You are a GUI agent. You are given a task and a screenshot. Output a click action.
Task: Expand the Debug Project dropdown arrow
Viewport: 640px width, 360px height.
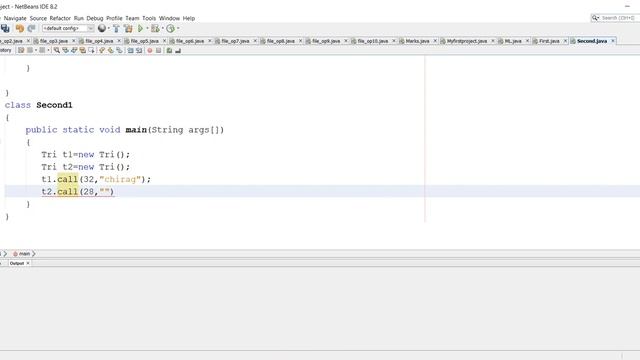(162, 29)
